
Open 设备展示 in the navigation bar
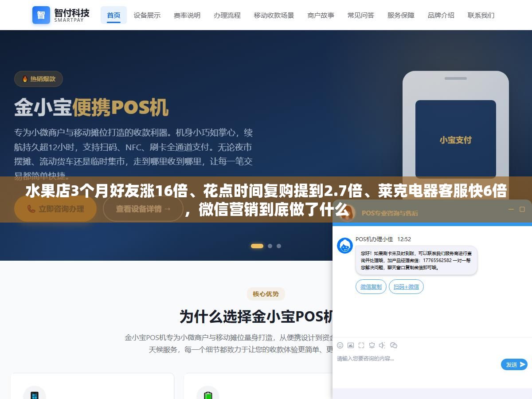(x=147, y=15)
